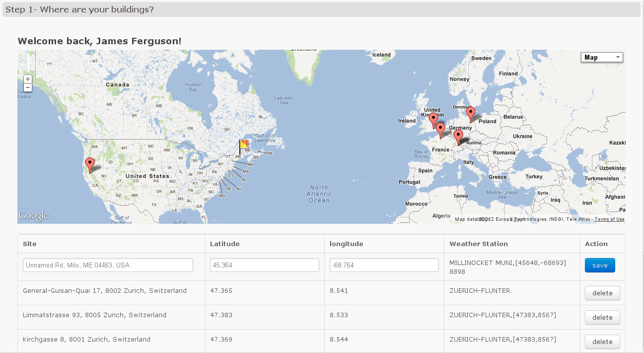Image resolution: width=644 pixels, height=353 pixels.
Task: Click the longitude input showing -68.764
Action: point(384,265)
